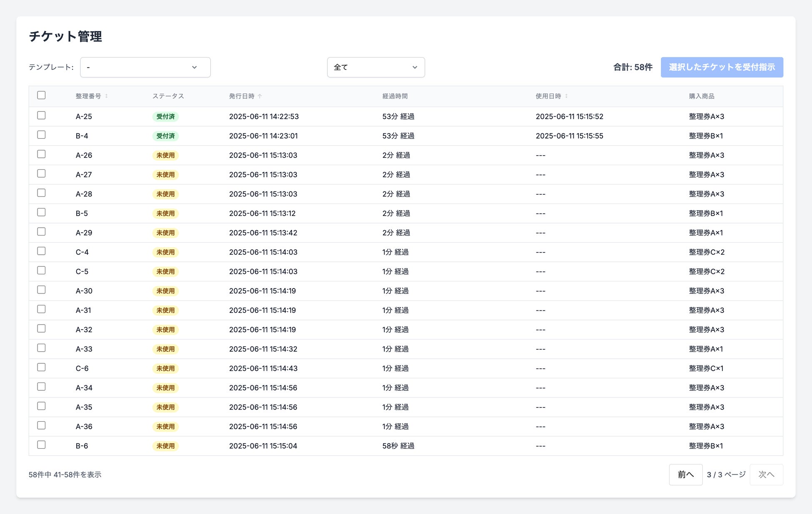The height and width of the screenshot is (514, 812).
Task: Toggle the select-all checkbox in header
Action: (x=41, y=95)
